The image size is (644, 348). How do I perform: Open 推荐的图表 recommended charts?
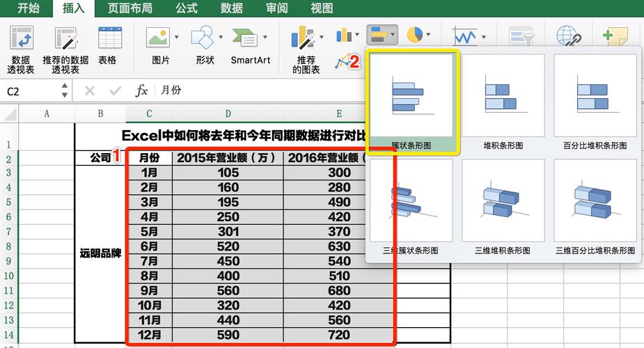click(x=303, y=38)
